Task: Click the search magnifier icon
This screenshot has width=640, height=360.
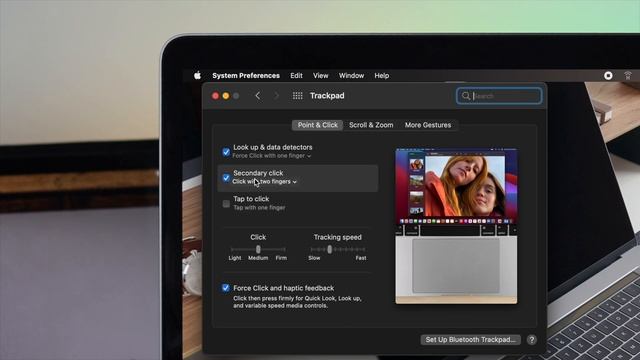Action: click(x=466, y=96)
